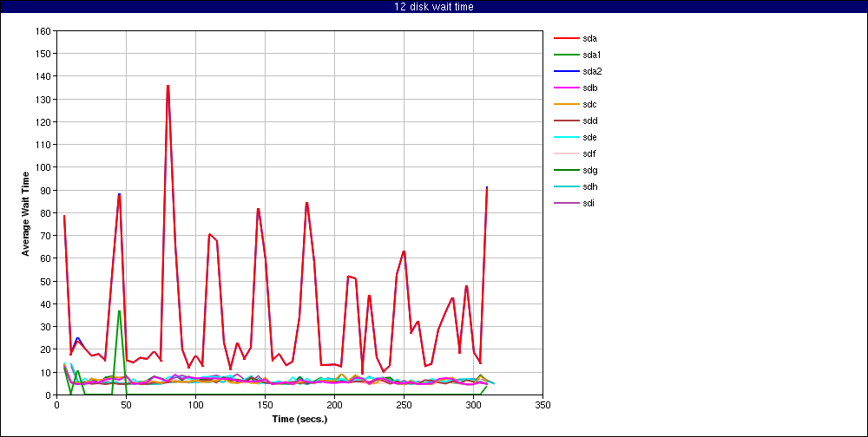Click the sda peak at time 250
Image resolution: width=868 pixels, height=437 pixels.
tap(404, 251)
